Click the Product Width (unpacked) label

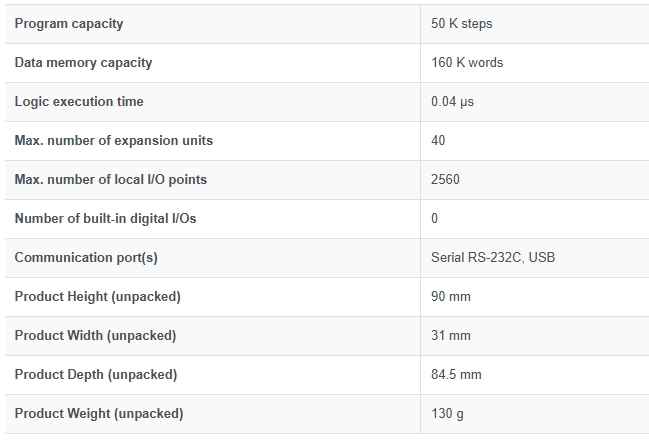point(95,335)
